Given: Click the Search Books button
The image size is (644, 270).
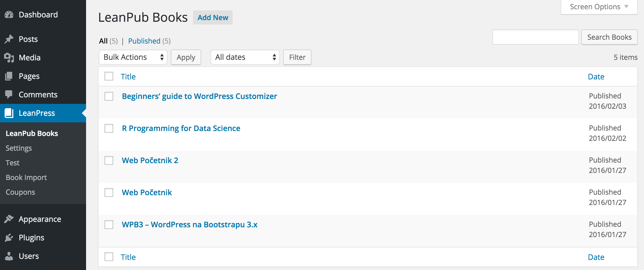Looking at the screenshot, I should click(610, 37).
